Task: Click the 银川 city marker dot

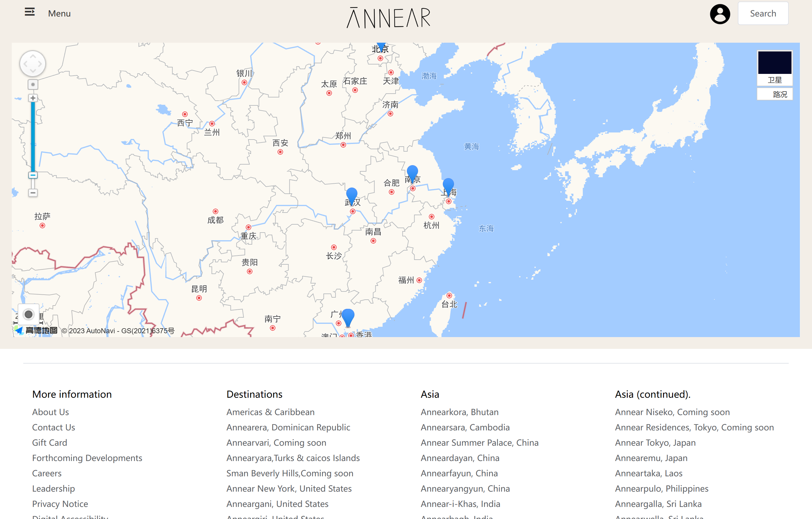Action: click(x=244, y=83)
